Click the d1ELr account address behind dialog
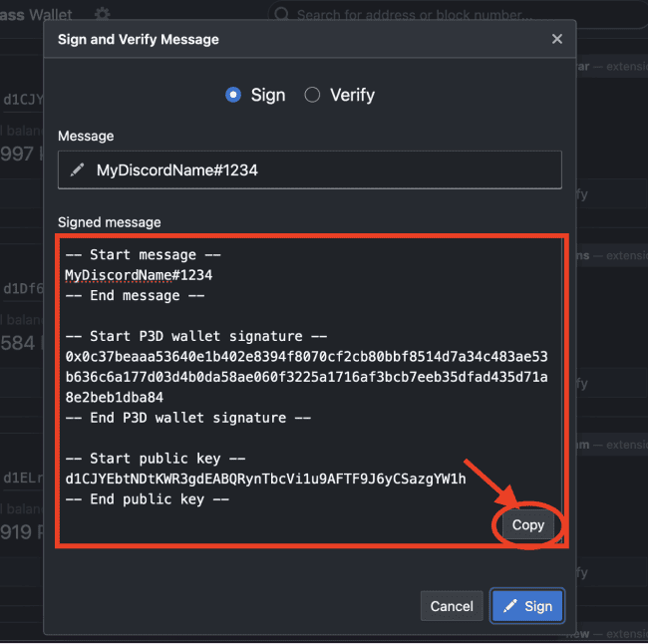The width and height of the screenshot is (648, 644). pos(22,479)
